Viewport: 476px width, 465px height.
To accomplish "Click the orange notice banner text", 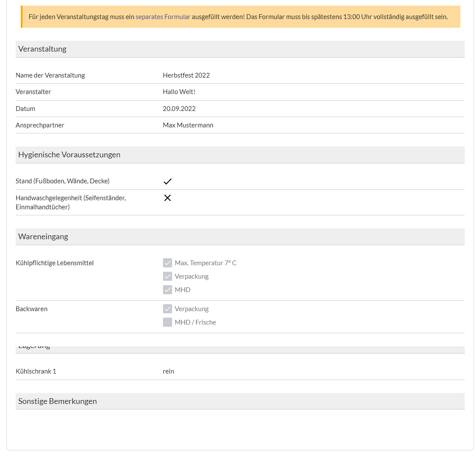I will (x=238, y=17).
